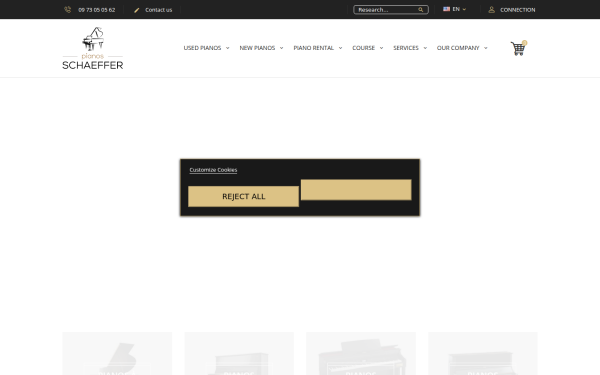Click the Connection login link
The height and width of the screenshot is (375, 600).
click(x=518, y=10)
